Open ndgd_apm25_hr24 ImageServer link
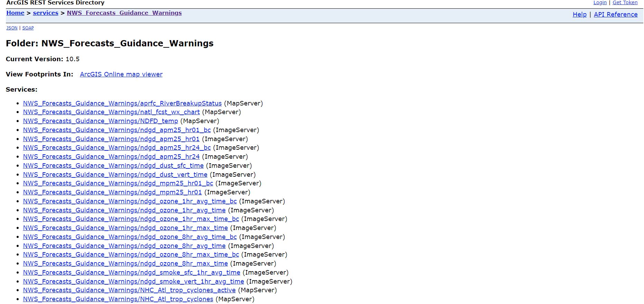This screenshot has height=304, width=644. click(x=111, y=157)
